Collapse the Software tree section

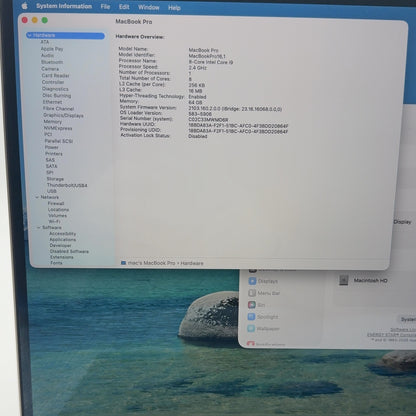click(39, 228)
